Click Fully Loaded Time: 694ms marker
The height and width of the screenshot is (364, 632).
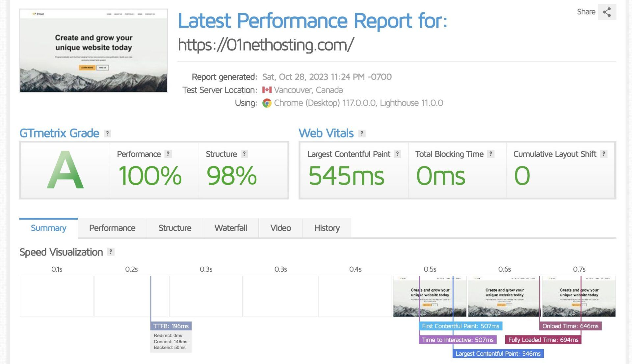click(x=543, y=340)
